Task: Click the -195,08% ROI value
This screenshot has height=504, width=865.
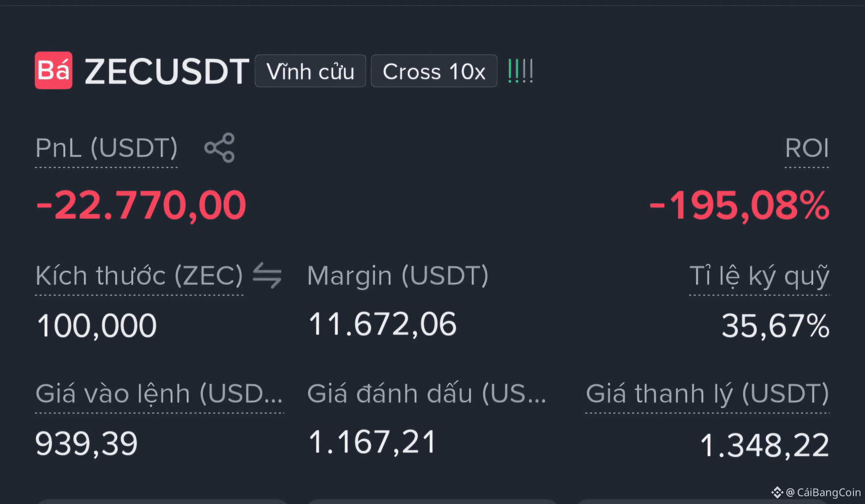Action: 739,206
